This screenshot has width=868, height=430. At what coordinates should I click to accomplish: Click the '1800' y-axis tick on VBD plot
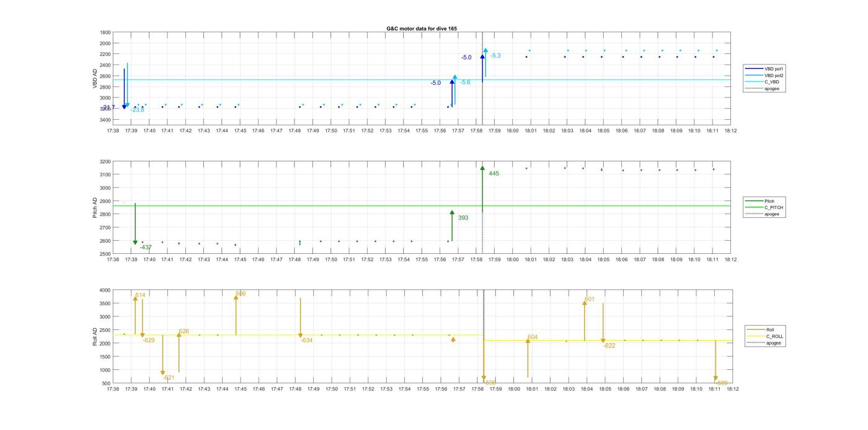point(105,32)
